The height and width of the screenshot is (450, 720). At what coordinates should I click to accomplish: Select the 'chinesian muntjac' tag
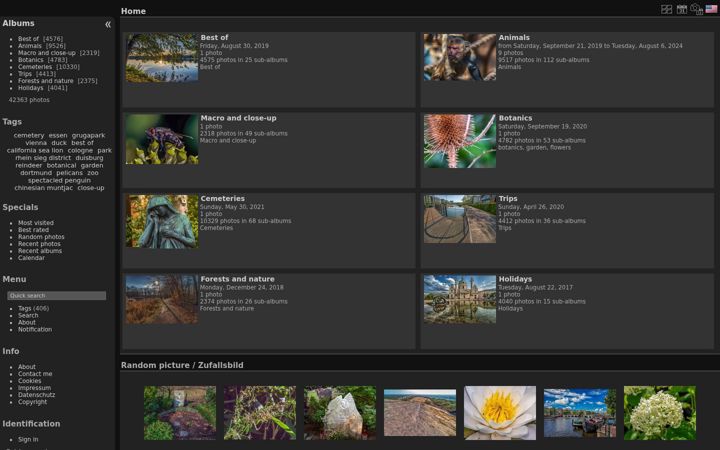[44, 188]
